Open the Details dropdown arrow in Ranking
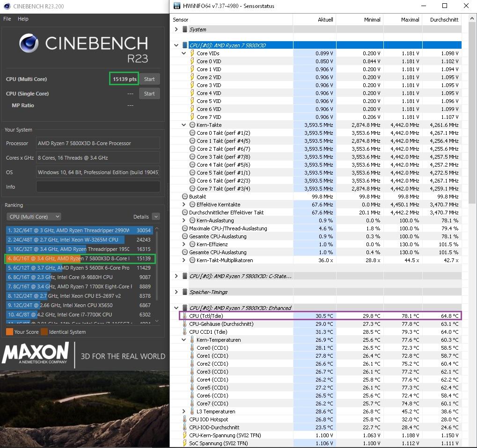The width and height of the screenshot is (477, 448). coord(156,217)
